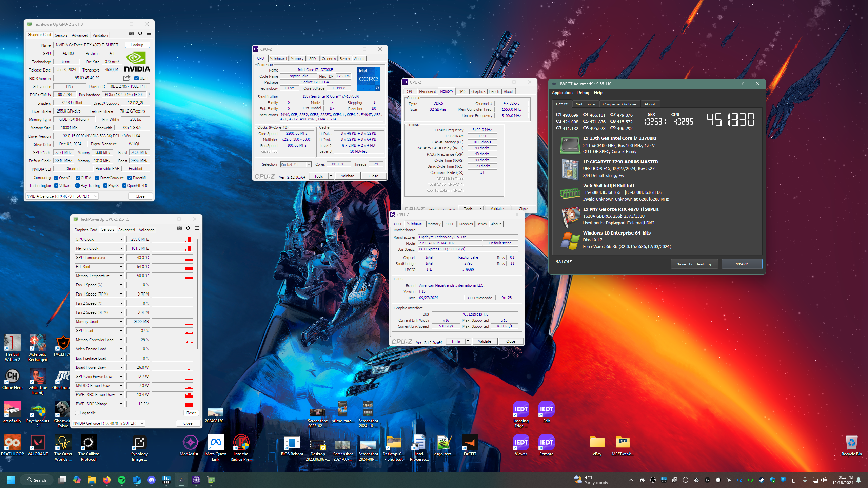
Task: Click the refresh icon in top GPU-Z window
Action: point(140,33)
